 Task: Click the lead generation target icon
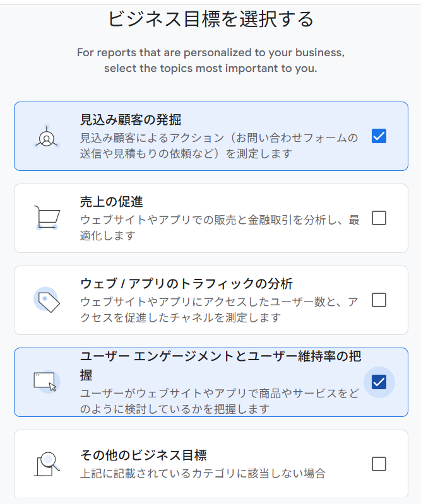pos(46,137)
